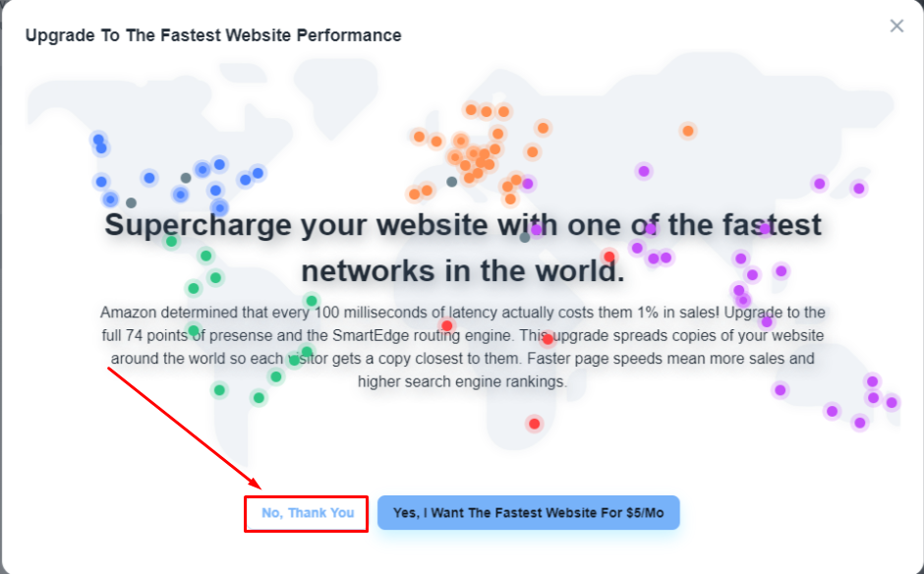The image size is (924, 574).
Task: Select the westernmost orange dot in Europe
Action: [x=414, y=194]
